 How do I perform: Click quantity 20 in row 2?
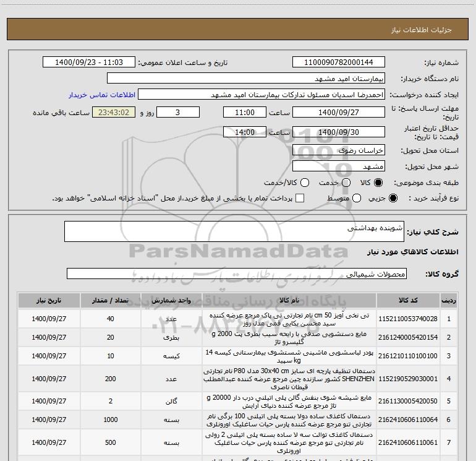point(111,337)
